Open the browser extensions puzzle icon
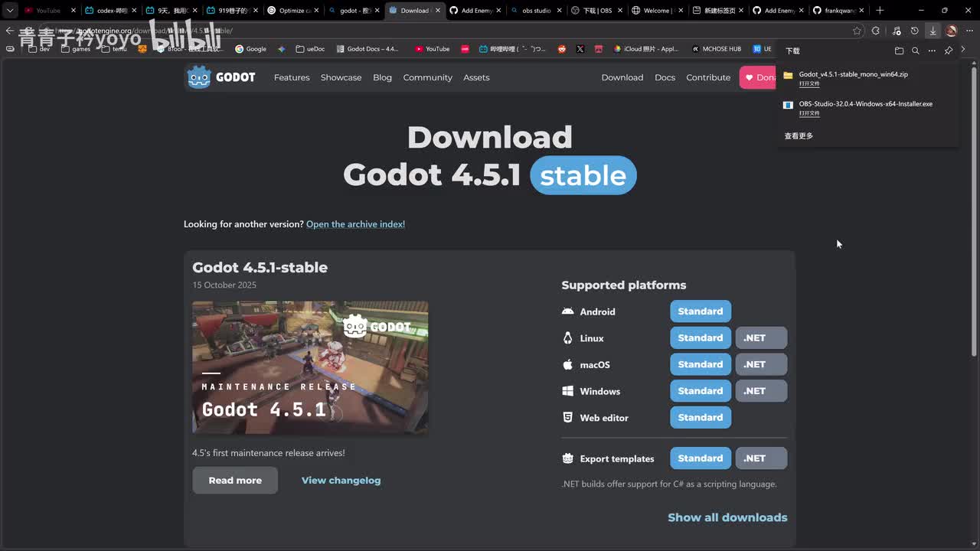The image size is (980, 551). pyautogui.click(x=876, y=31)
